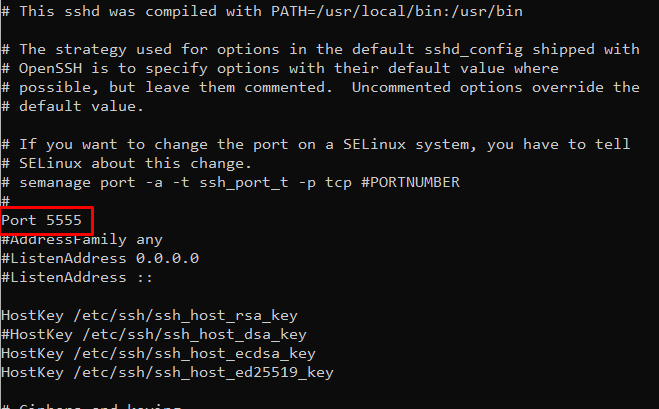Place cursor on #AddressFamily any line
The image size is (659, 409).
82,240
